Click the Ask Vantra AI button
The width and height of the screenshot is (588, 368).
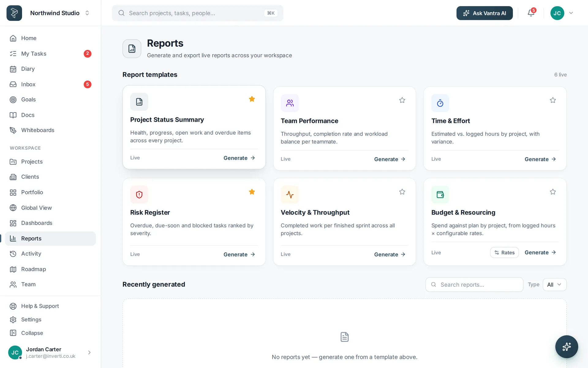coord(484,13)
